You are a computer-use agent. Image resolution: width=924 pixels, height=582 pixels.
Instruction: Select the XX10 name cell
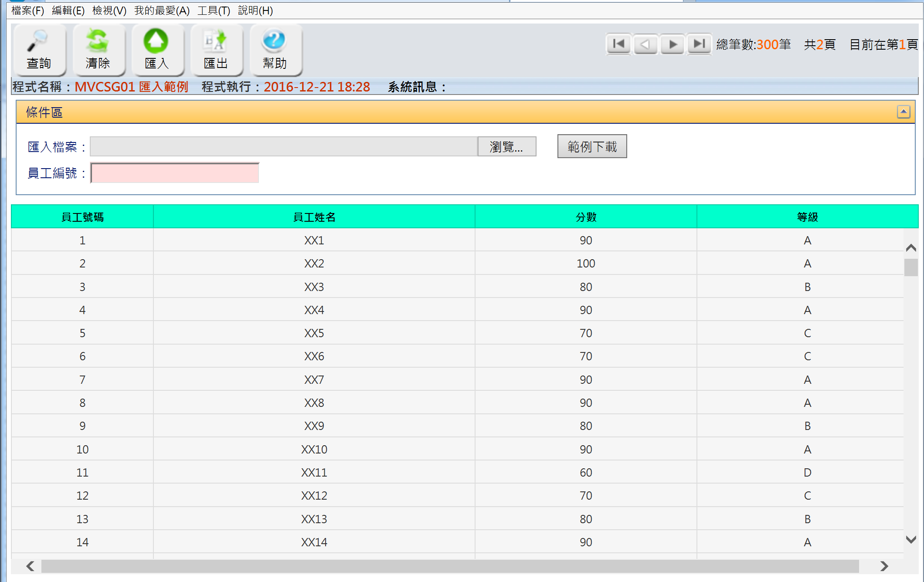(x=314, y=449)
